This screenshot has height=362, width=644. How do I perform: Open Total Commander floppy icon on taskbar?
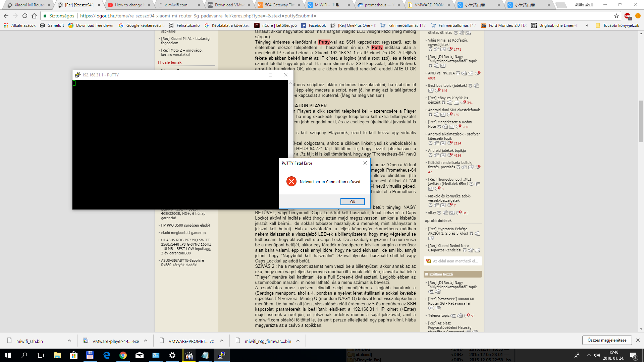pyautogui.click(x=90, y=355)
